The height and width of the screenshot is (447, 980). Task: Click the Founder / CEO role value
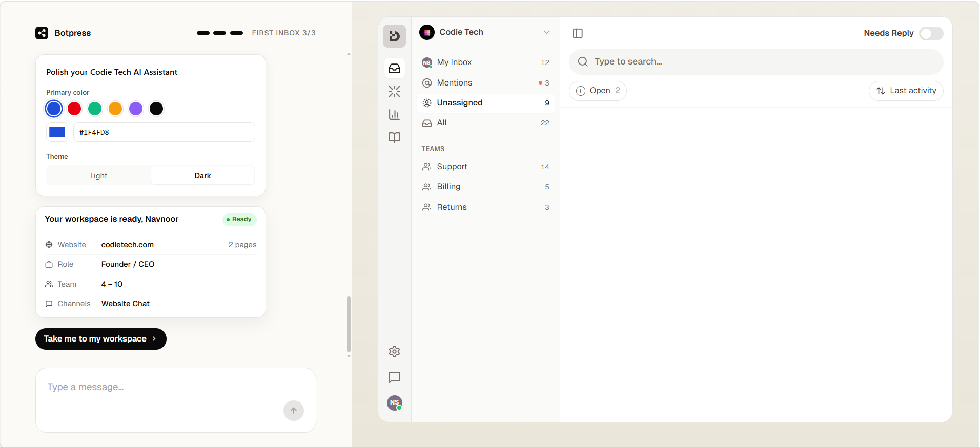click(128, 264)
